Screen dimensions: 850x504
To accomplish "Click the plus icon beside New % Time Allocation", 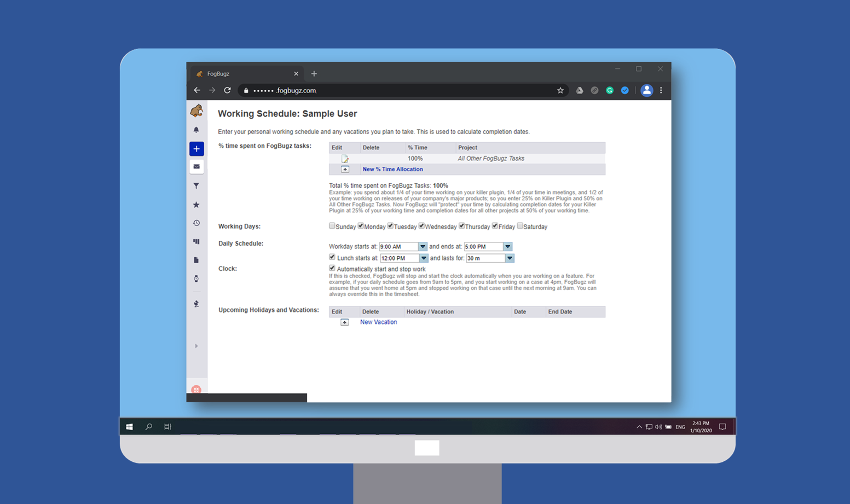I will pyautogui.click(x=345, y=169).
